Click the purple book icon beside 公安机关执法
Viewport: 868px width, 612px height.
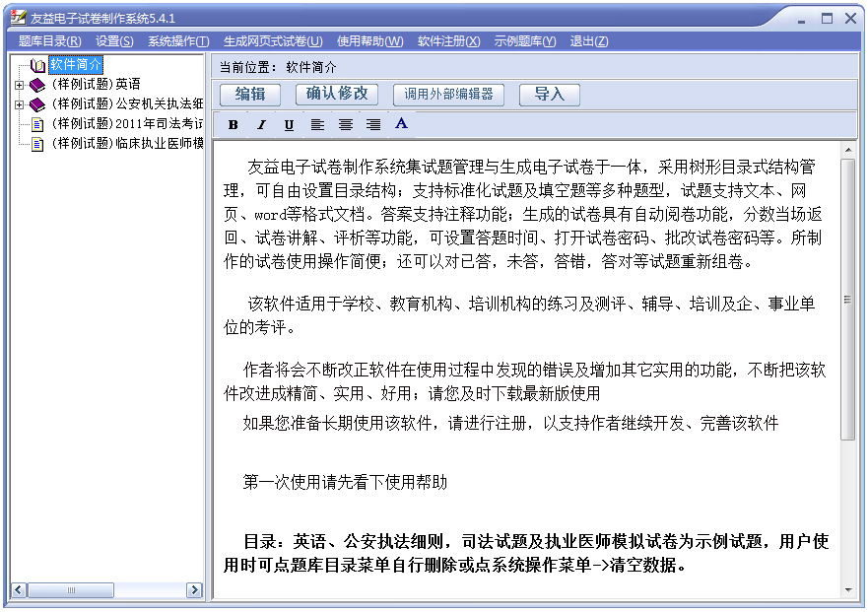point(37,104)
